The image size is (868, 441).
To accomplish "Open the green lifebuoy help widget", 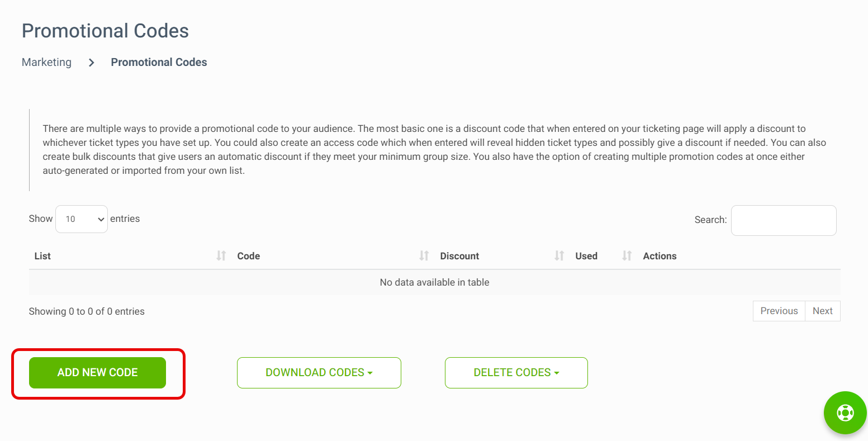I will (845, 413).
